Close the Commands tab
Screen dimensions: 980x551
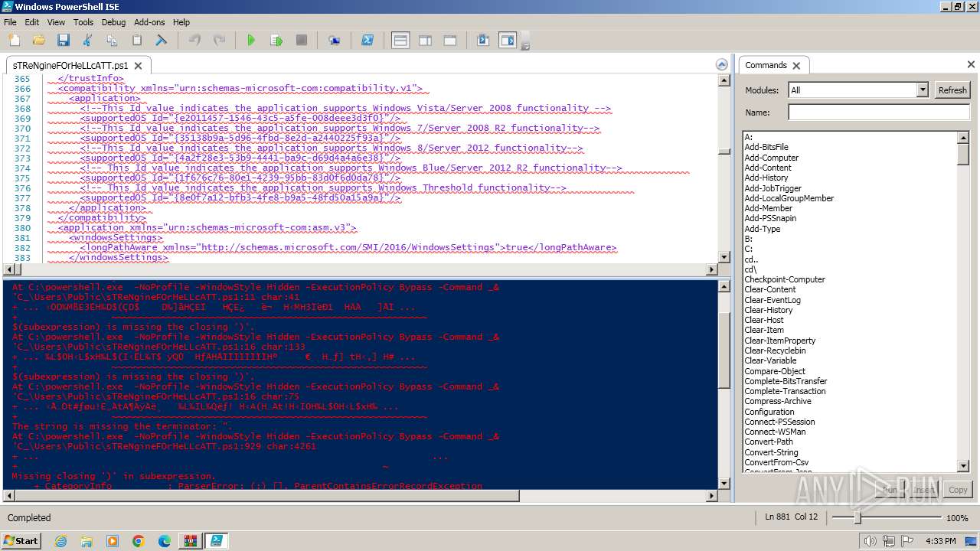click(x=796, y=66)
